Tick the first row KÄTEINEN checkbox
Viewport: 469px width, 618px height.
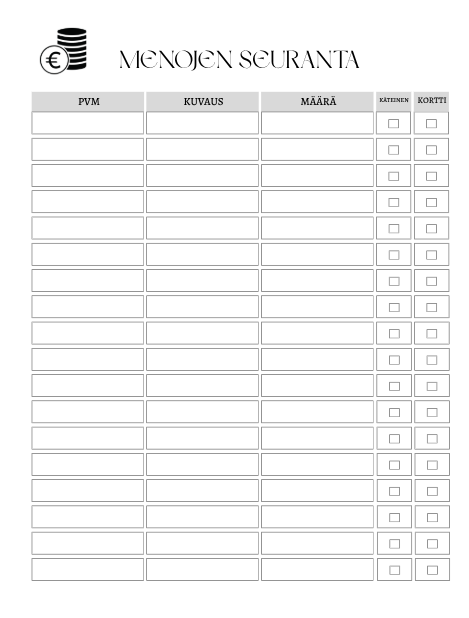(393, 123)
